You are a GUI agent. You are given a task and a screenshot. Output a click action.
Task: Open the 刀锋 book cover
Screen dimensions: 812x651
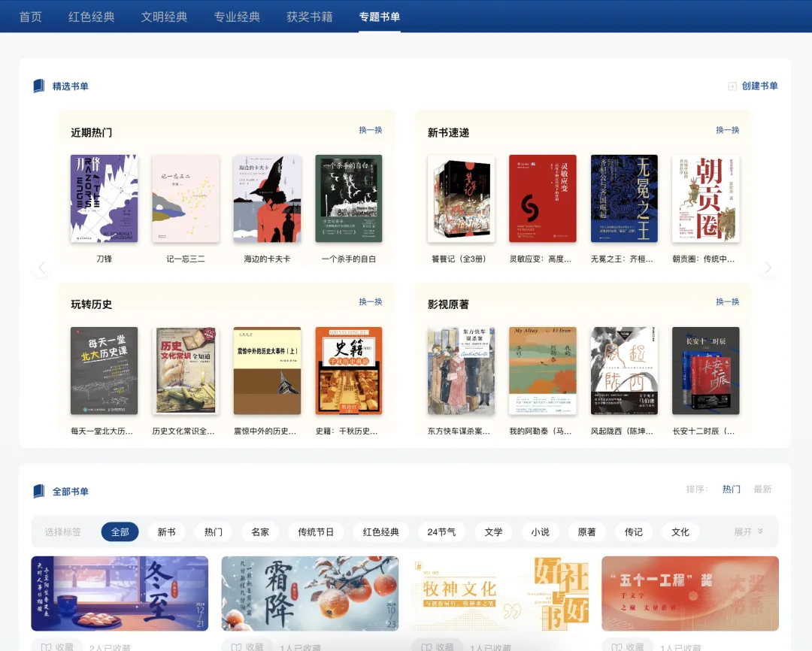(x=104, y=198)
